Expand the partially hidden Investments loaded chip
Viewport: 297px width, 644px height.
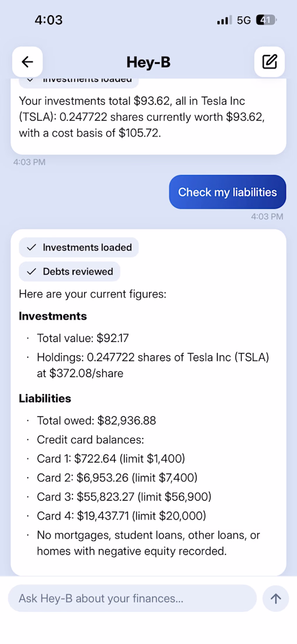(79, 81)
